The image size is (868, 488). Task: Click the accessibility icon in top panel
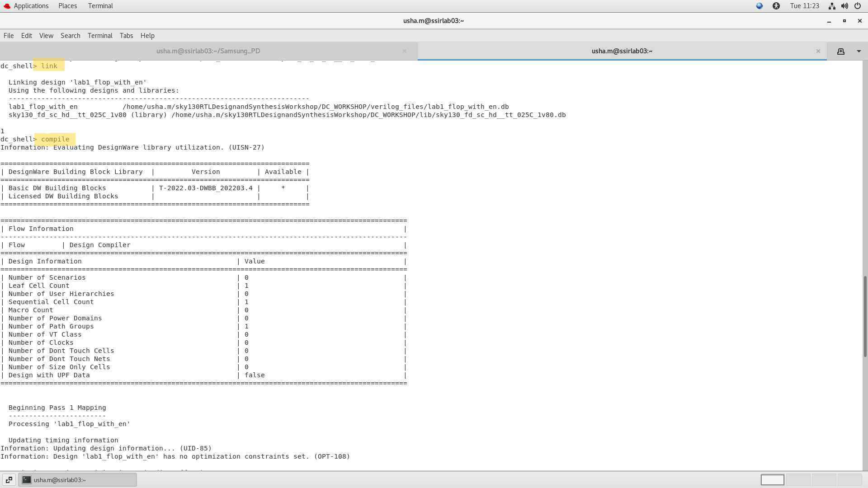pyautogui.click(x=776, y=6)
